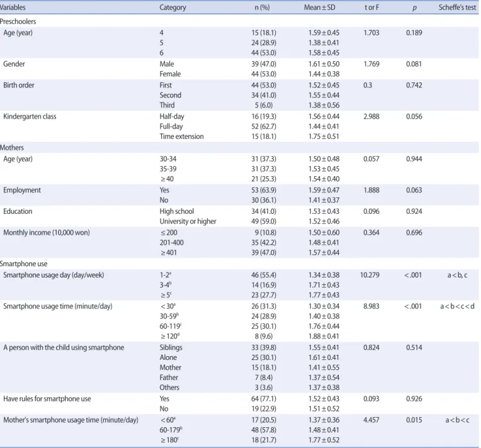Select the 'Mothers' section heading

[x=12, y=147]
